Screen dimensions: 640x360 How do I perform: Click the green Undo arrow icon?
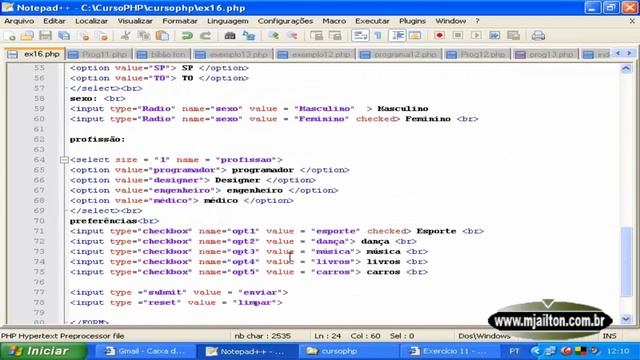point(187,36)
